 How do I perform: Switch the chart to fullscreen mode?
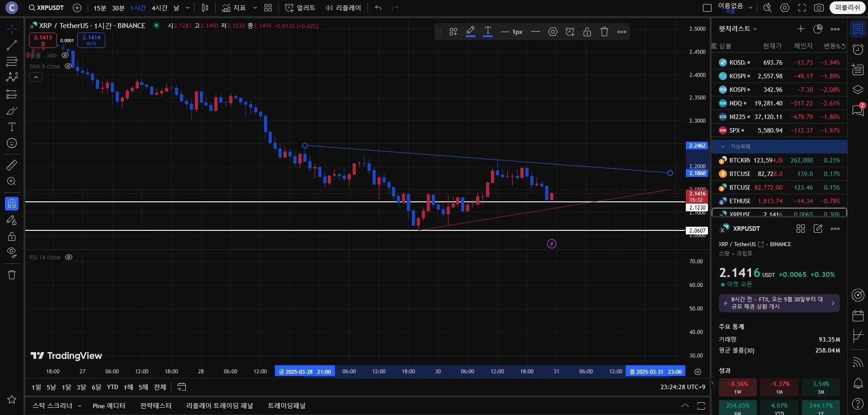[x=802, y=8]
